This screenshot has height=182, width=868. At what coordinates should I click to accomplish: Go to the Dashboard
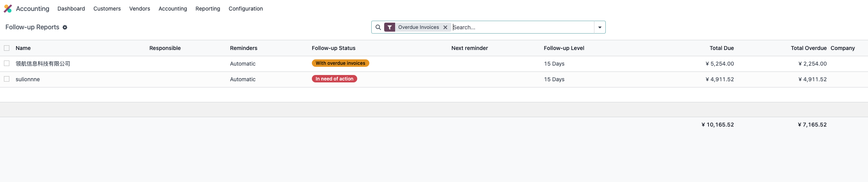point(71,9)
